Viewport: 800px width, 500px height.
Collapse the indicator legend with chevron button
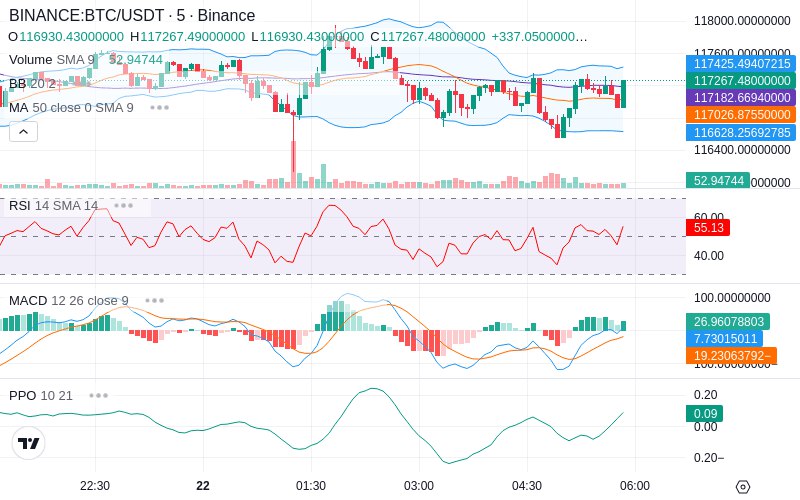(x=23, y=132)
